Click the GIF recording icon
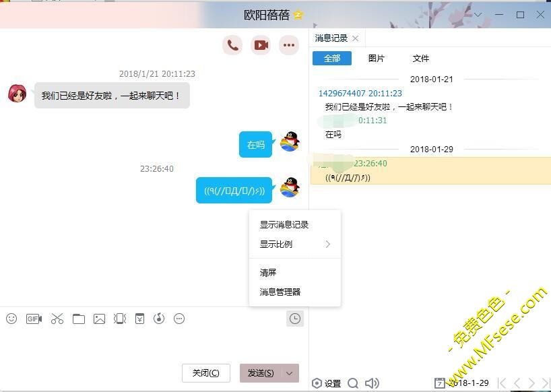 point(34,319)
